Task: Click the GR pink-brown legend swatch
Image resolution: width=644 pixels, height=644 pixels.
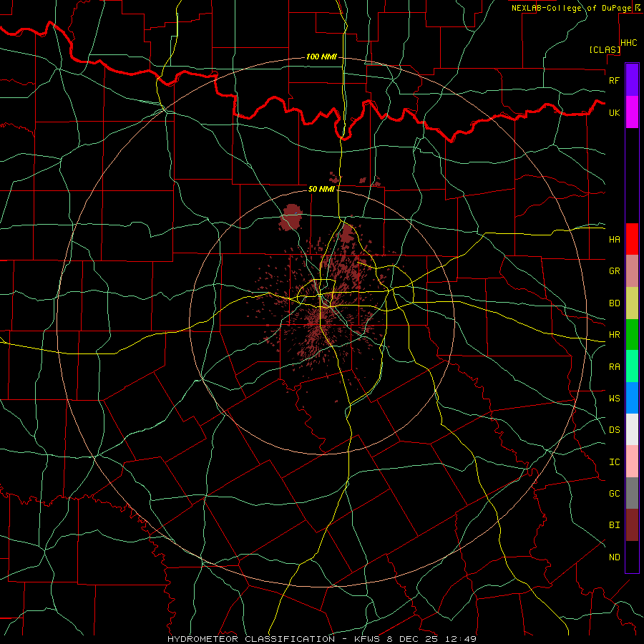Action: (632, 271)
